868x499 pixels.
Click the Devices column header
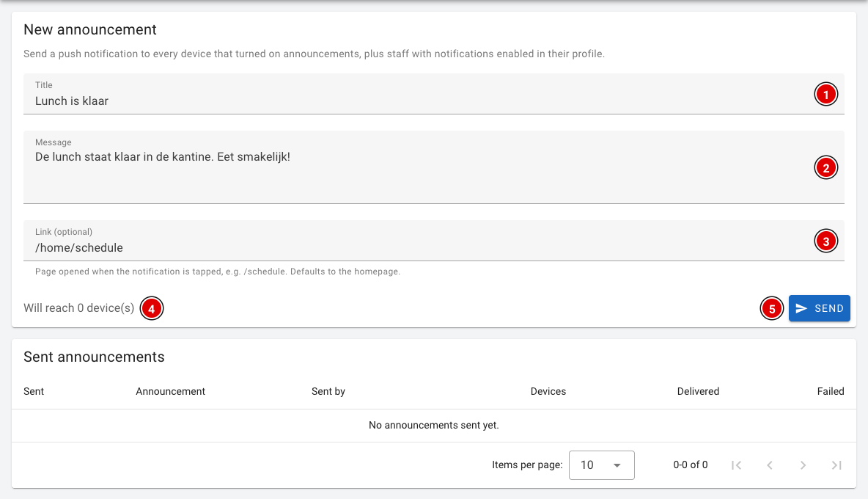548,392
